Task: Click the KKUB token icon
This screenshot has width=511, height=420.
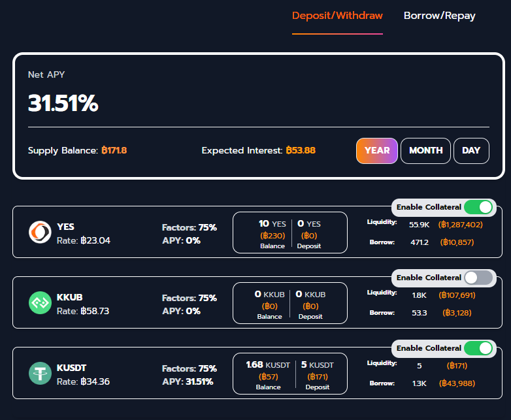Action: pyautogui.click(x=40, y=302)
